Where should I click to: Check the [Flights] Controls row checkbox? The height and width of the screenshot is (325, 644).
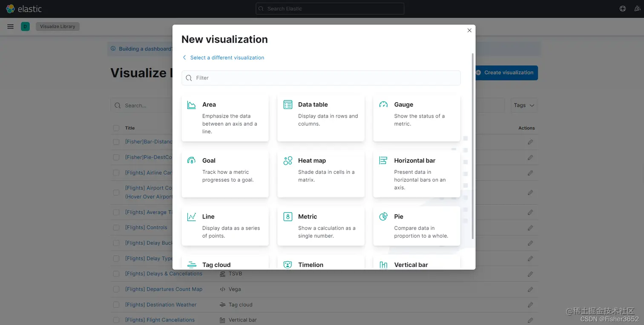[x=116, y=227]
